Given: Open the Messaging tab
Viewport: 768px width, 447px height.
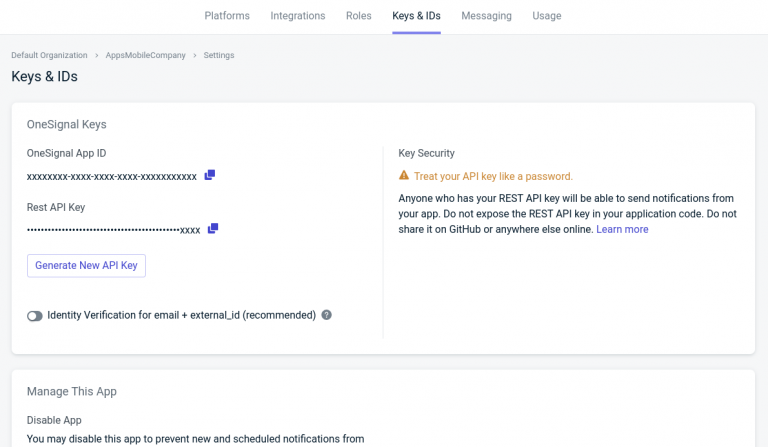Looking at the screenshot, I should point(486,16).
